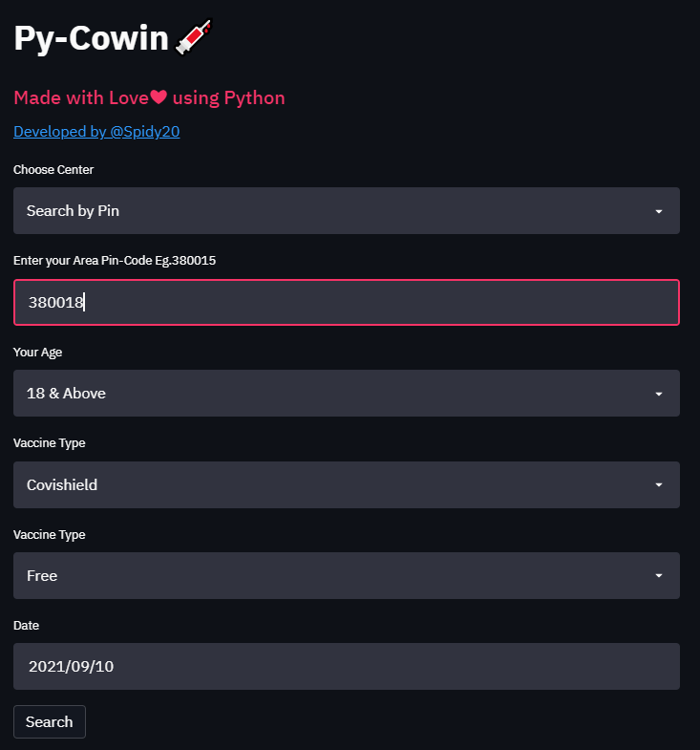Click the Your Age label
The image size is (700, 750).
[38, 353]
